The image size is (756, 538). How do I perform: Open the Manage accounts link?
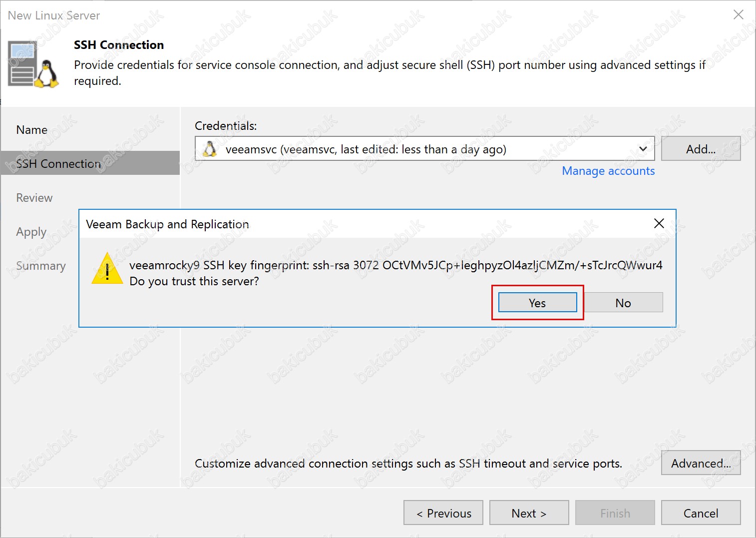coord(608,171)
